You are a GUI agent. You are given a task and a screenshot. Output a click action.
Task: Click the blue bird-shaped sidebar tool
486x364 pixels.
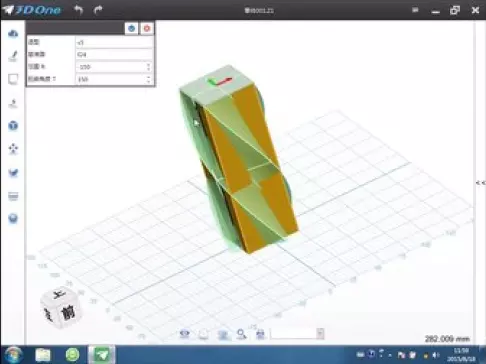pos(13,173)
